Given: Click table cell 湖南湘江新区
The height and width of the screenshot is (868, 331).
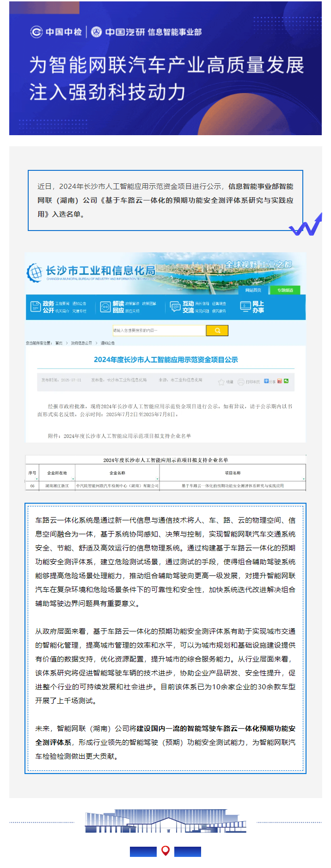Looking at the screenshot, I should (x=57, y=486).
